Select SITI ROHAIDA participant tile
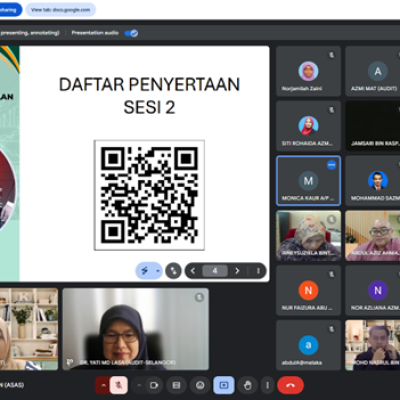400x400 pixels. pyautogui.click(x=309, y=126)
